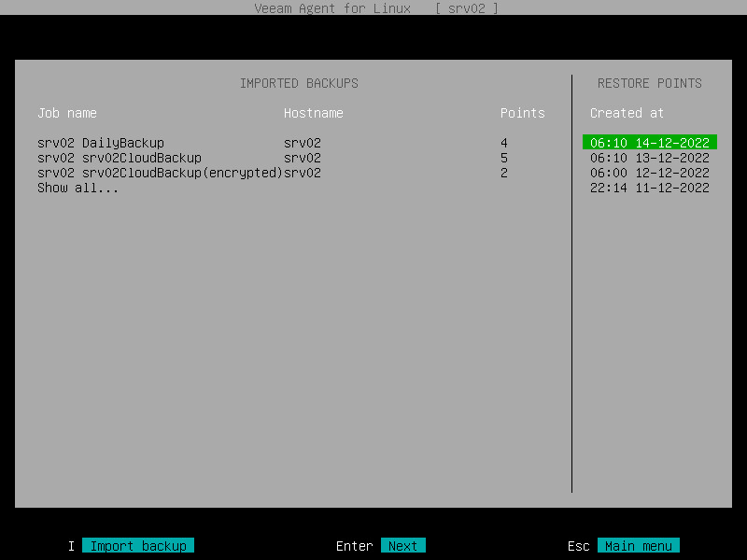Return to Main menu
The height and width of the screenshot is (560, 747).
coord(639,545)
